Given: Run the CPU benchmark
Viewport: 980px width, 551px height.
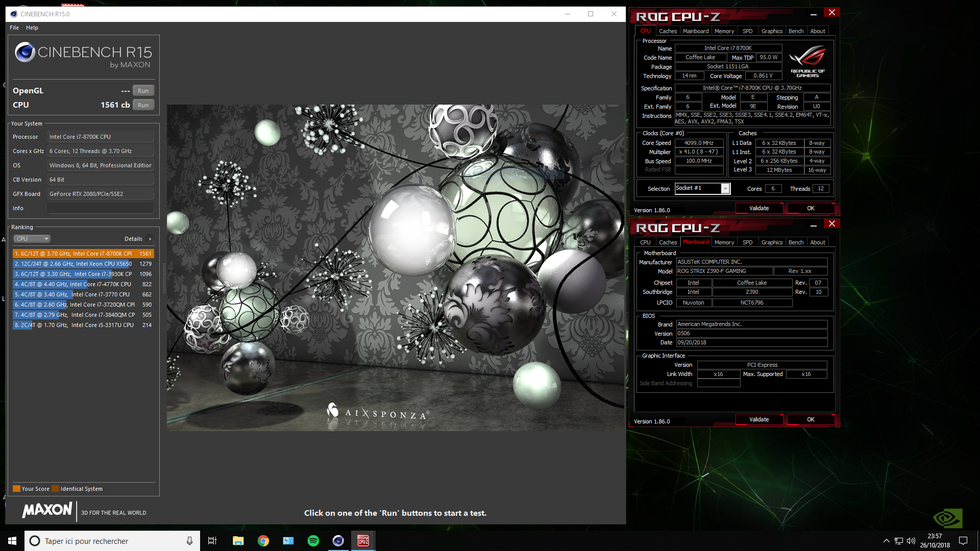Looking at the screenshot, I should [143, 105].
